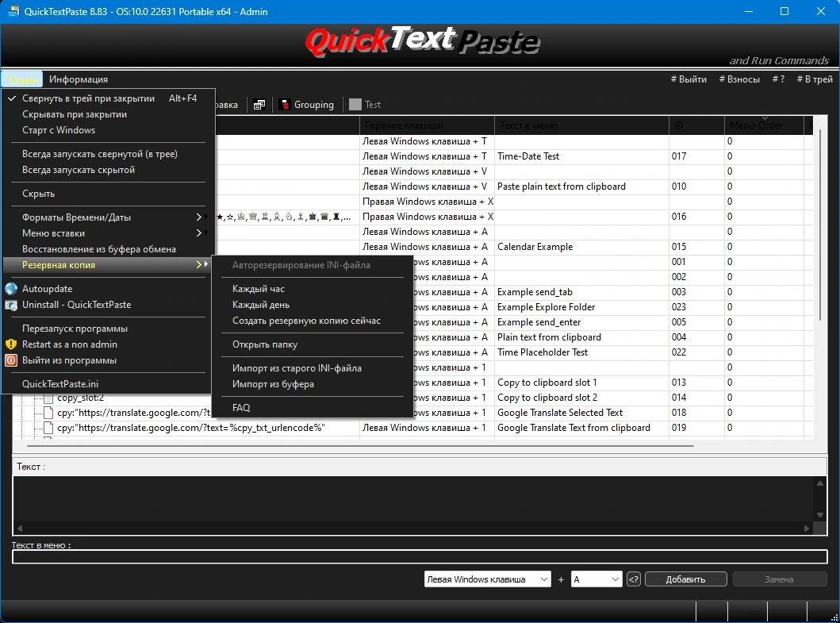Click the red power icon for Выйти из программы

pyautogui.click(x=11, y=360)
